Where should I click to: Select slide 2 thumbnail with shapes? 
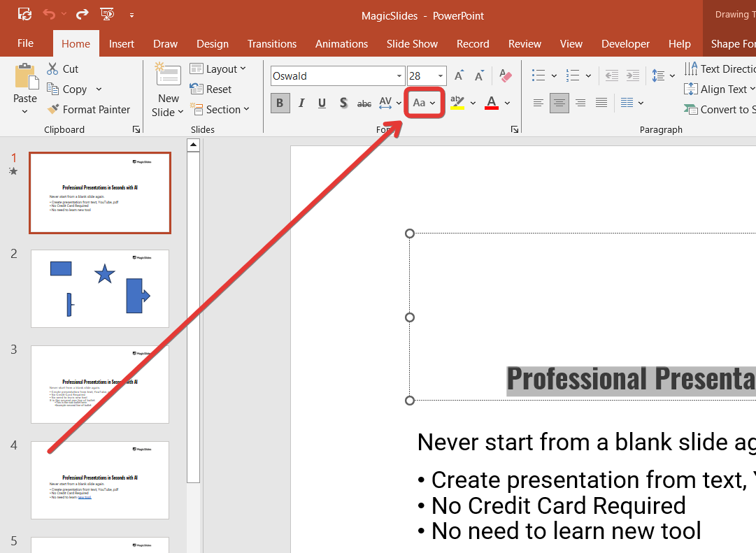click(100, 288)
